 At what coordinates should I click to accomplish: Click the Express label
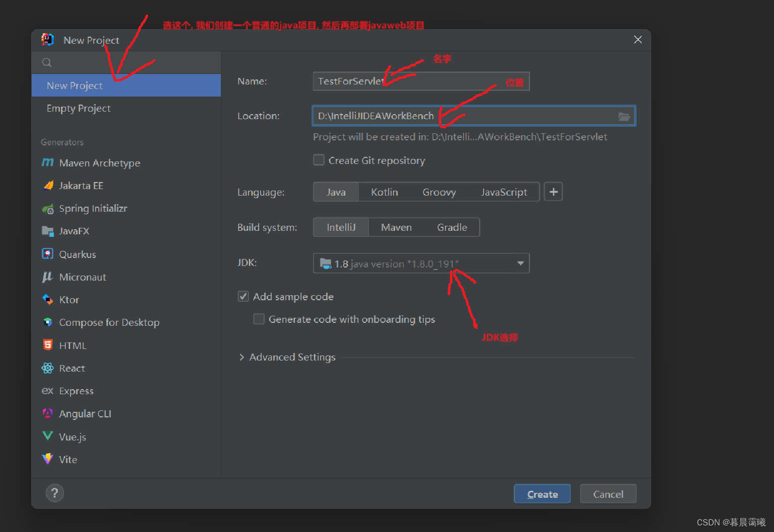76,391
